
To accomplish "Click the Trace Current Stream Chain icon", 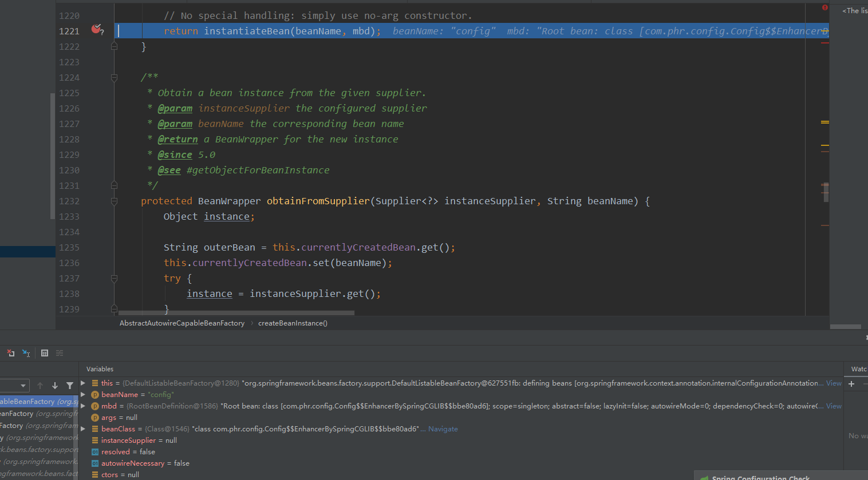I will [60, 353].
